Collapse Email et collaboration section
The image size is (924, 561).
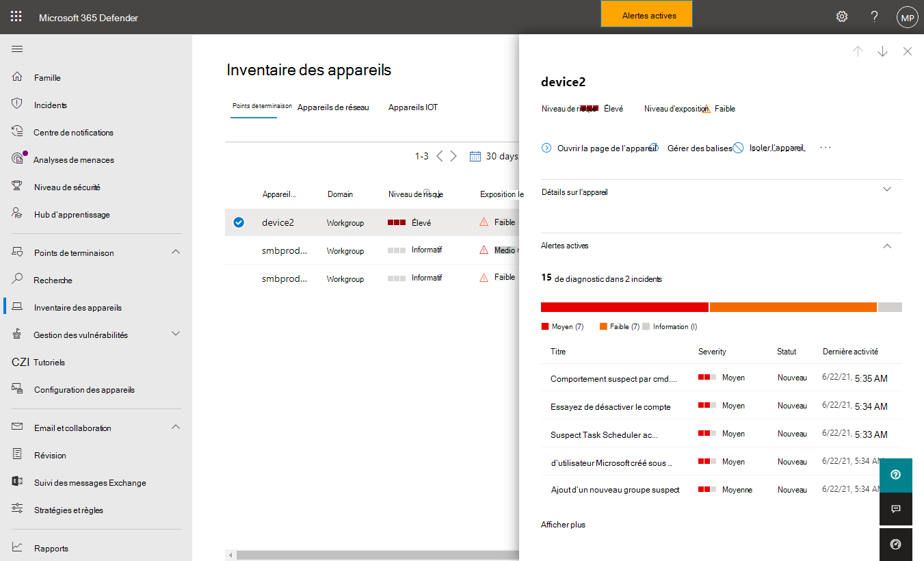(x=176, y=427)
